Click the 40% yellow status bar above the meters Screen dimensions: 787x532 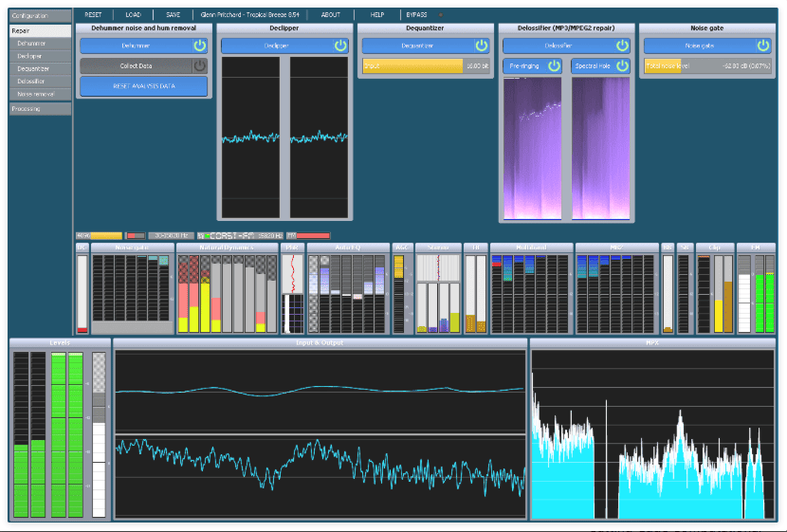(x=99, y=235)
